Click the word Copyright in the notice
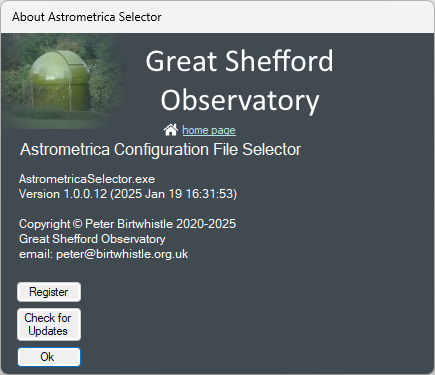 pyautogui.click(x=45, y=224)
